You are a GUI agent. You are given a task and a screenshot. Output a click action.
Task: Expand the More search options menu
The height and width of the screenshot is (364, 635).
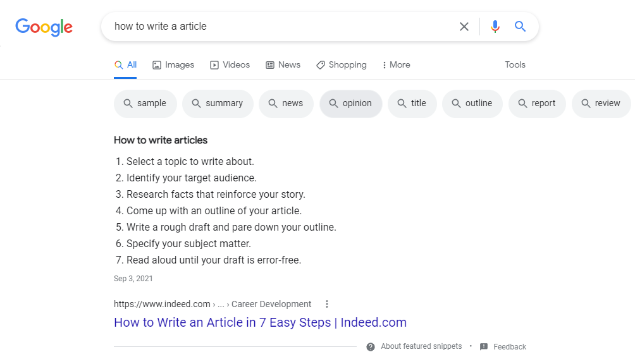(x=396, y=64)
